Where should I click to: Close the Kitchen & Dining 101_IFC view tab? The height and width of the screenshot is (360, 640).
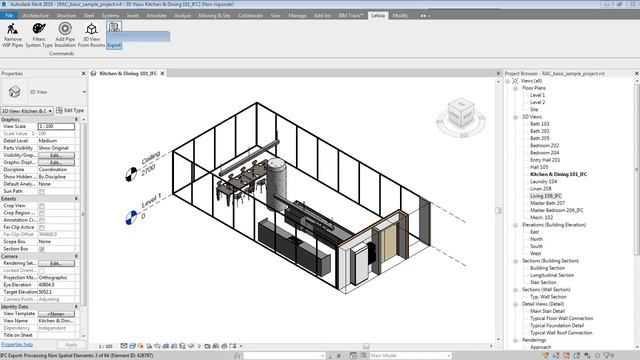pos(162,73)
